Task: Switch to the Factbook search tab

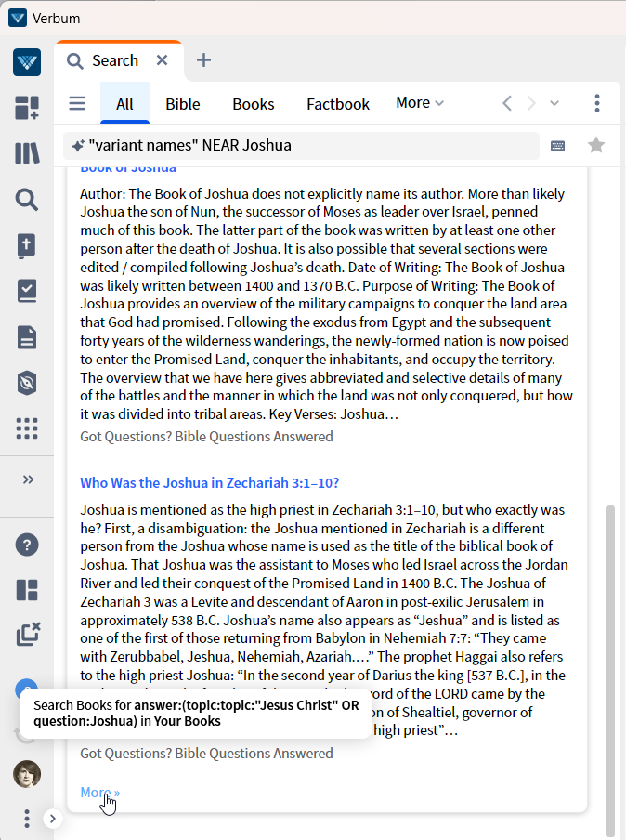Action: pyautogui.click(x=338, y=104)
